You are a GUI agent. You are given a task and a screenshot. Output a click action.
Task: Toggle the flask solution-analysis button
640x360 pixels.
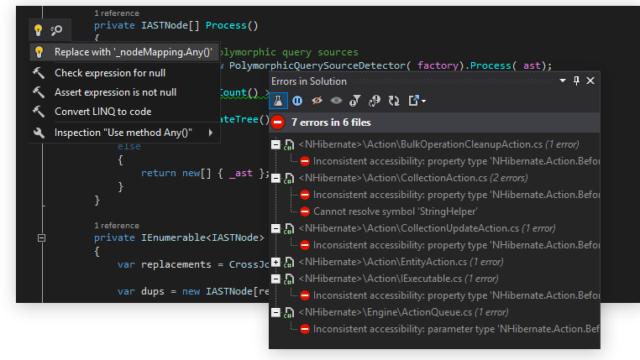tap(278, 101)
